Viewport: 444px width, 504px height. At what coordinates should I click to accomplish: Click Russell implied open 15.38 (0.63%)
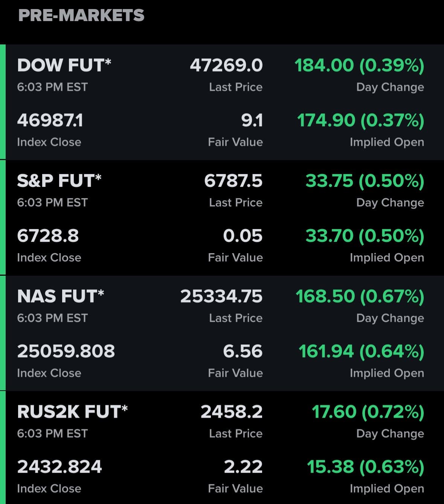(365, 467)
